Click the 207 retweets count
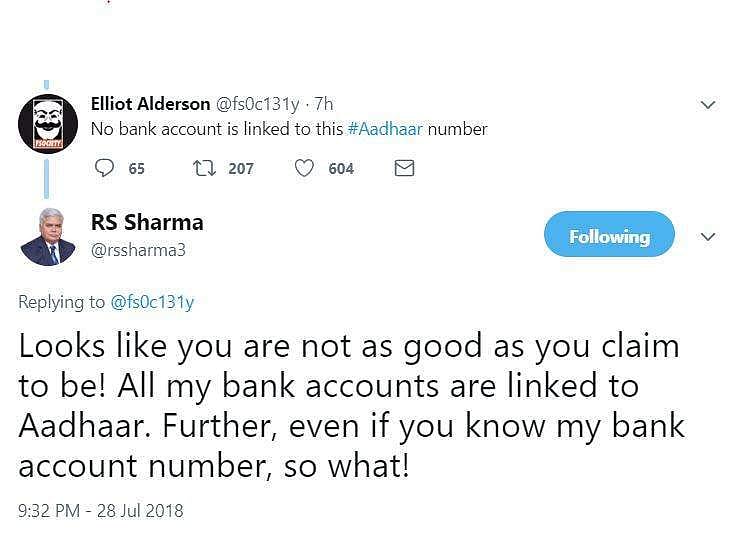This screenshot has height=540, width=753. (x=241, y=168)
